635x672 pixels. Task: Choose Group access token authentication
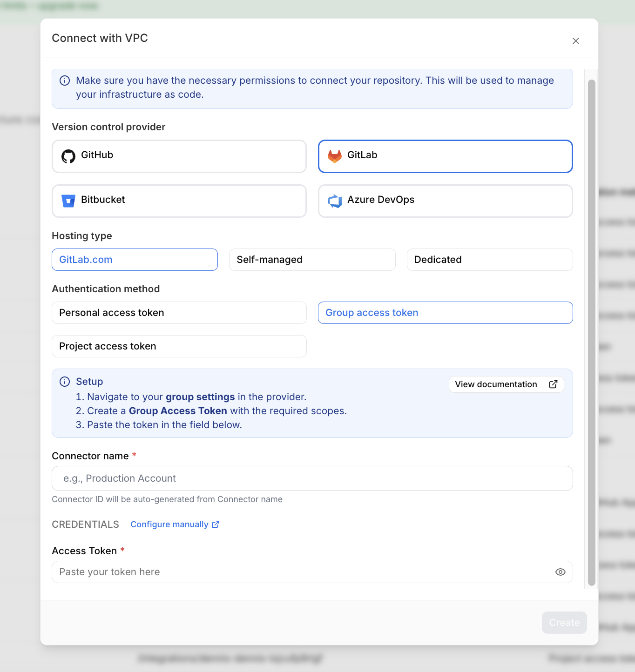[x=446, y=313]
